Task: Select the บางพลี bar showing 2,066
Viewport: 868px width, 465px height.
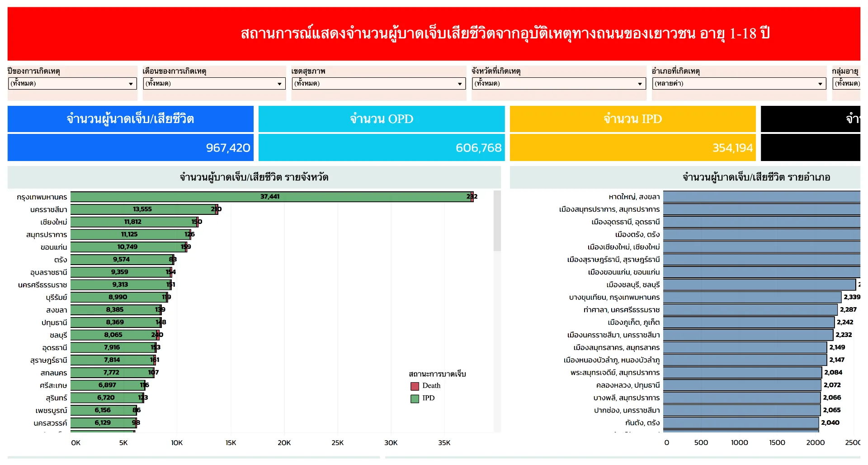Action: (x=742, y=398)
